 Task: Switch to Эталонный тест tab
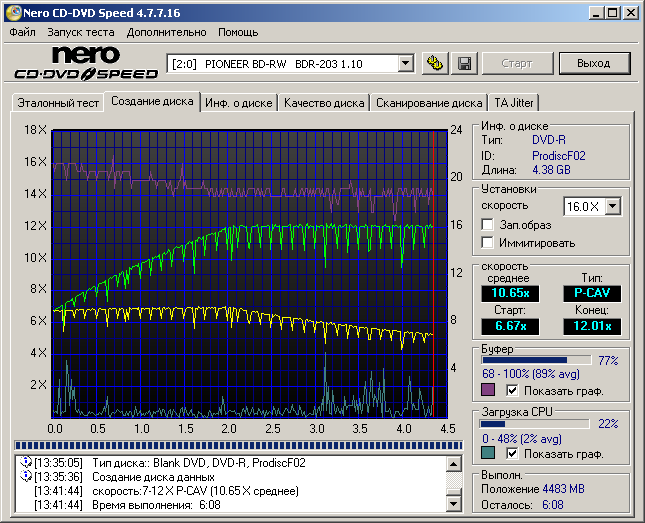[58, 102]
